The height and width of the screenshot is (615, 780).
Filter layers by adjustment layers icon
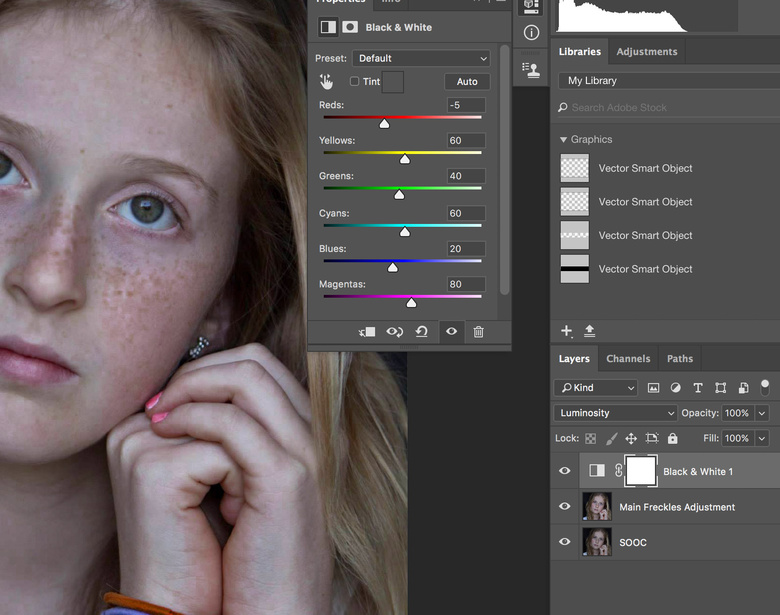point(676,388)
